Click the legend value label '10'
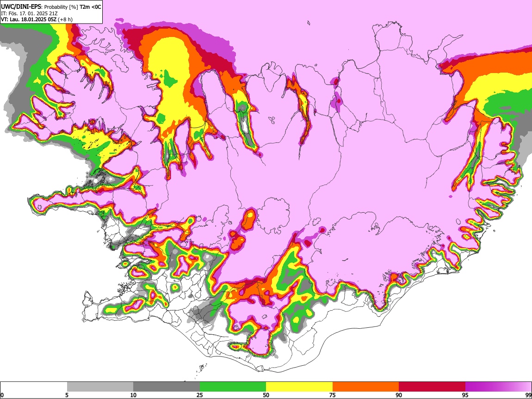 pyautogui.click(x=133, y=395)
